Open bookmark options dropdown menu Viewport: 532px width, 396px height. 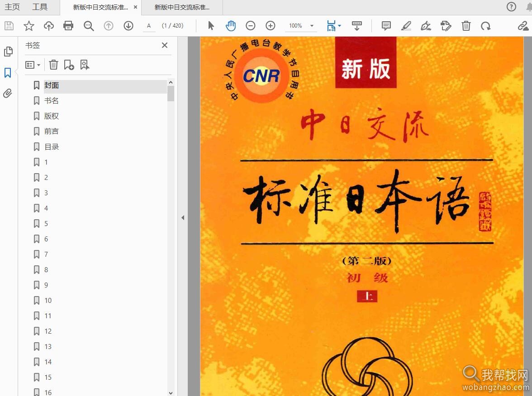click(x=33, y=65)
